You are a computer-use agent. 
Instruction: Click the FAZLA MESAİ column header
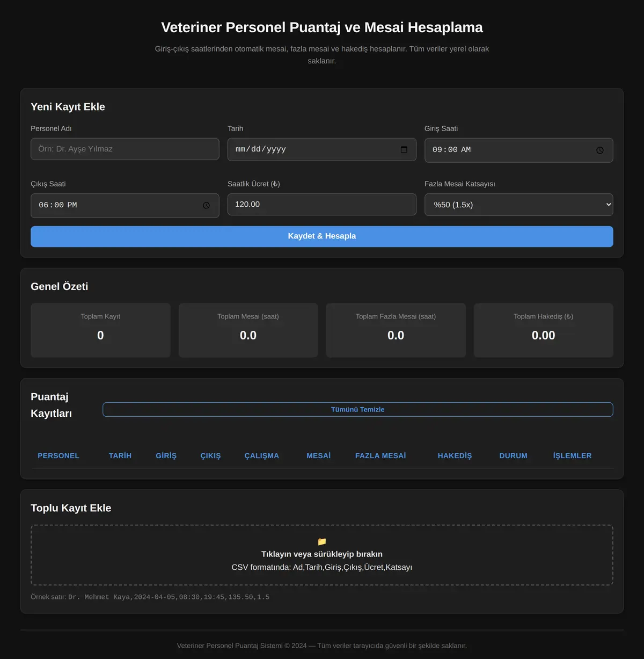tap(380, 455)
